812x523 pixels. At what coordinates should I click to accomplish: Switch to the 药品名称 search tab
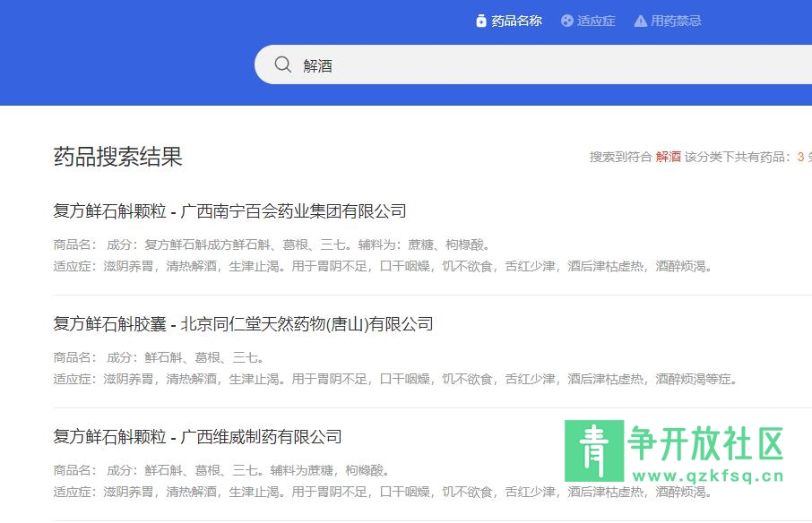(x=509, y=21)
